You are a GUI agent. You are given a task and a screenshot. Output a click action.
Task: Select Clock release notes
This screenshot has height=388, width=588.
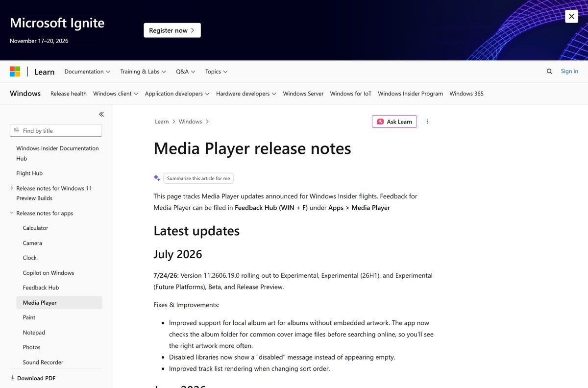tap(30, 258)
